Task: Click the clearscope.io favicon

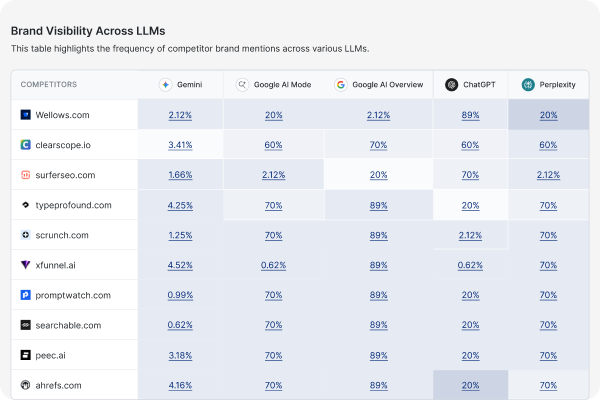Action: point(26,145)
